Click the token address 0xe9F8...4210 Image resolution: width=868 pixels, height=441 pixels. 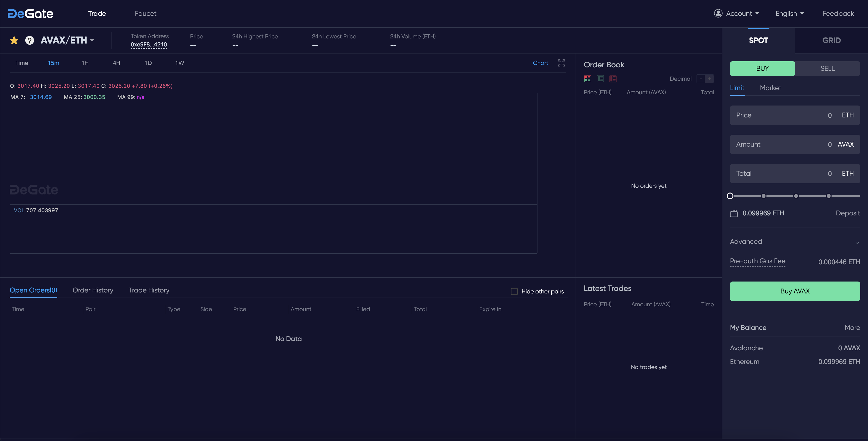(149, 44)
